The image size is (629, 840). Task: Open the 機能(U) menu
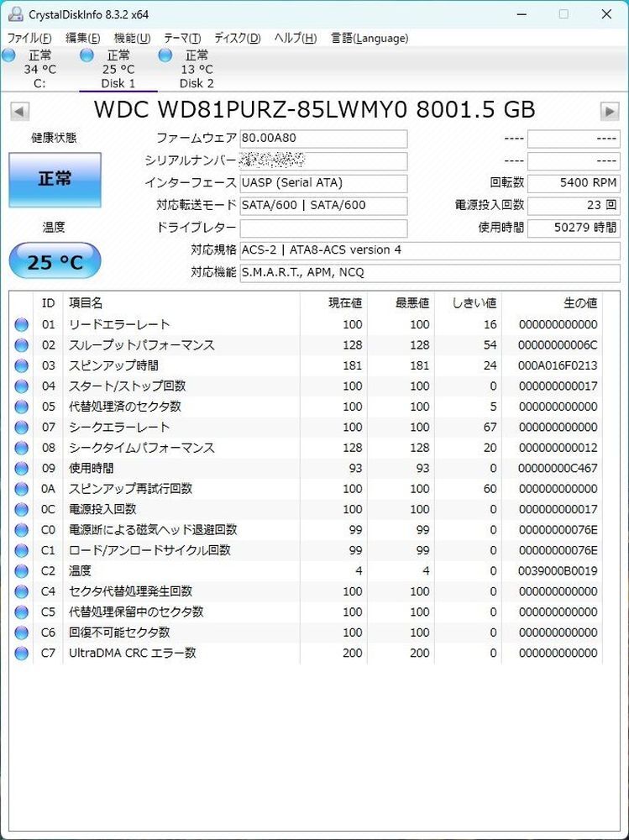(132, 38)
